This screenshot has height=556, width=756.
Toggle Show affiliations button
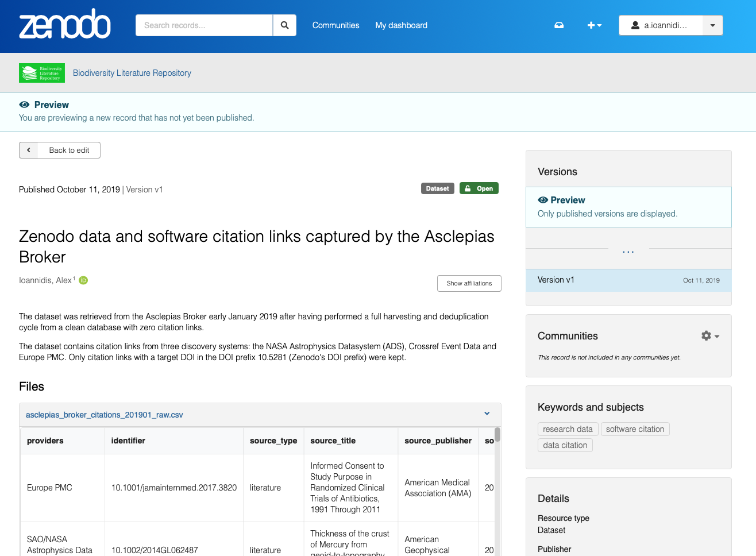tap(469, 283)
